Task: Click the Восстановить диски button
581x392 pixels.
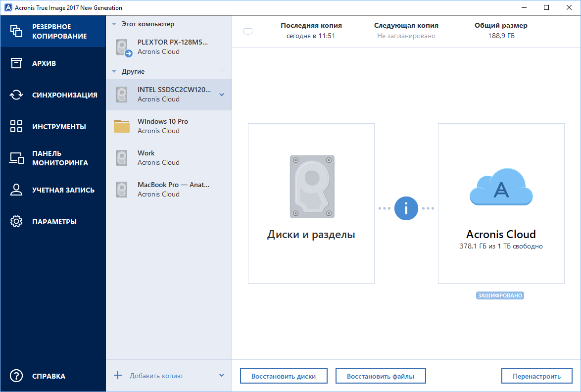Action: [284, 375]
